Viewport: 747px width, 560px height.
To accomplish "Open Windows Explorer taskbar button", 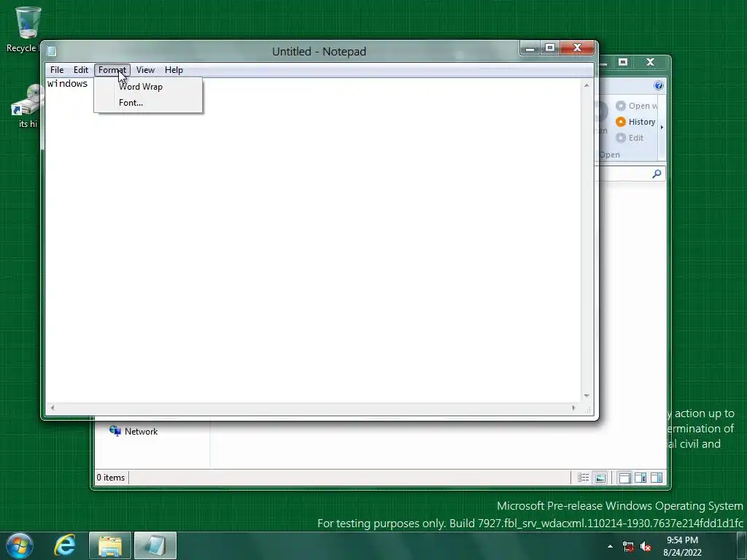I will point(110,545).
